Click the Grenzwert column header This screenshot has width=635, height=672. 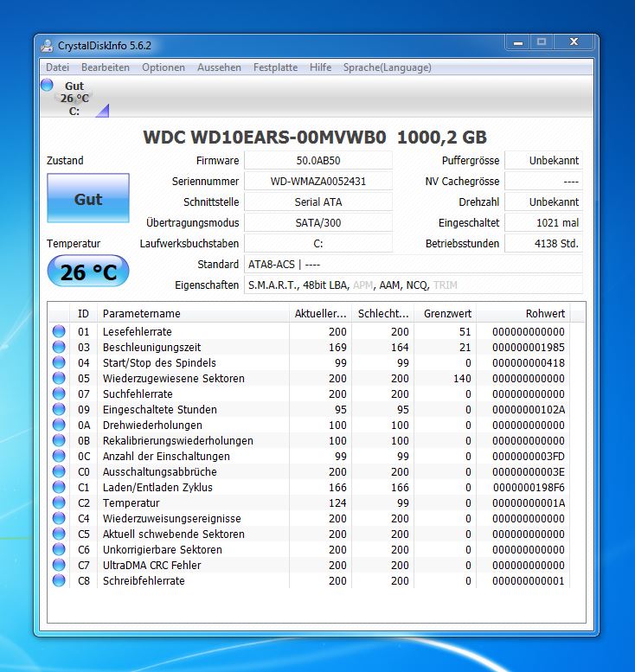click(x=445, y=313)
